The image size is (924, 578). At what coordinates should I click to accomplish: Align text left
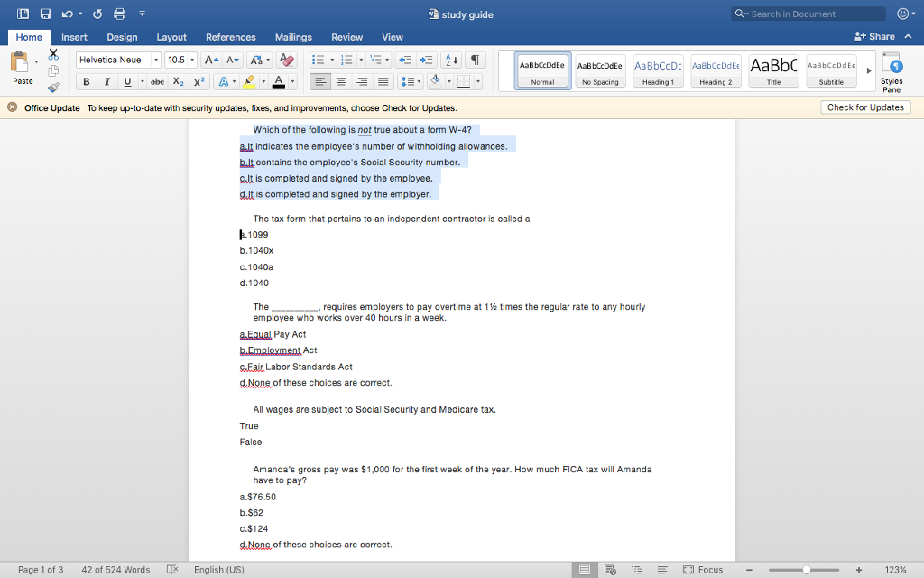320,82
